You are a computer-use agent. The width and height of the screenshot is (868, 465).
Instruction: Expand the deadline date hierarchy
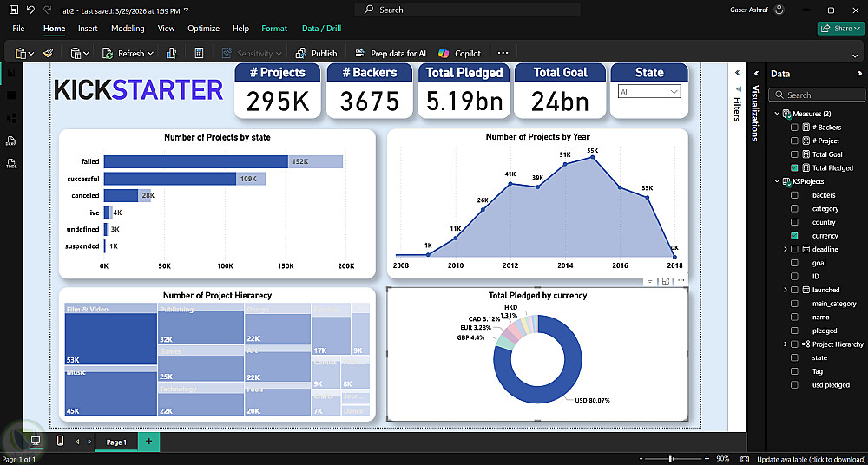(786, 250)
